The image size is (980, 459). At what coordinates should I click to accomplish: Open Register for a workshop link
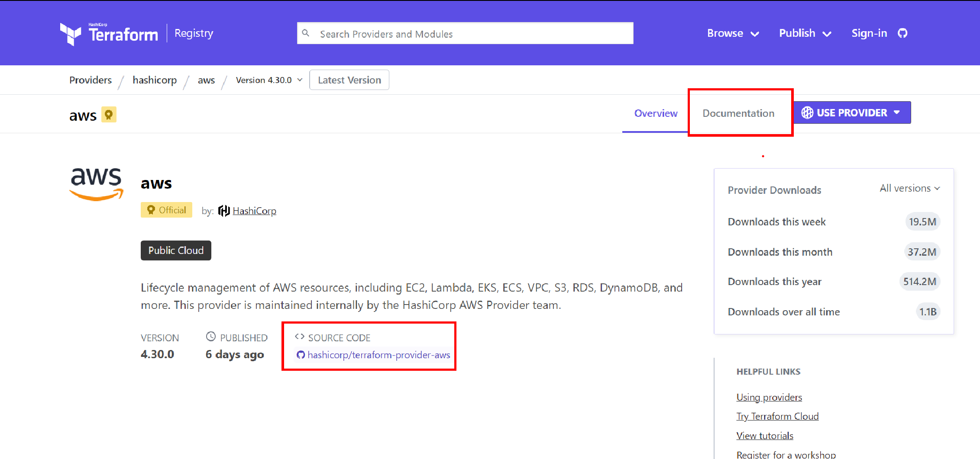(x=786, y=454)
